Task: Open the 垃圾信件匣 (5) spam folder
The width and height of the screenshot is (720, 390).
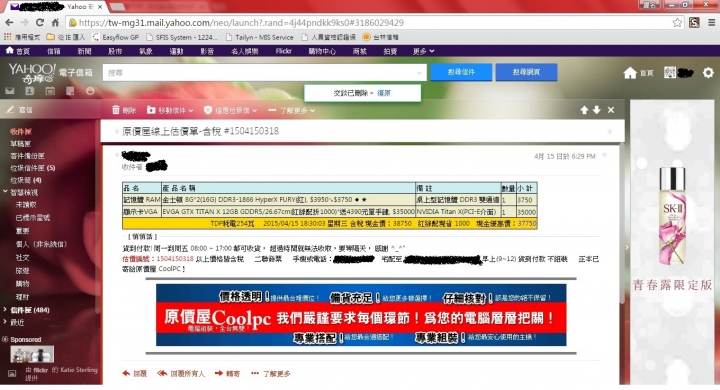Action: click(x=33, y=168)
